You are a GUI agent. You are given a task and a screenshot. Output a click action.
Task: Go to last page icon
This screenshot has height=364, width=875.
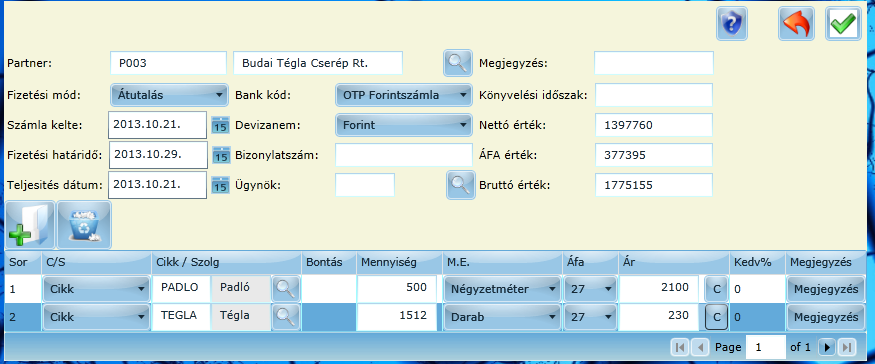point(847,347)
